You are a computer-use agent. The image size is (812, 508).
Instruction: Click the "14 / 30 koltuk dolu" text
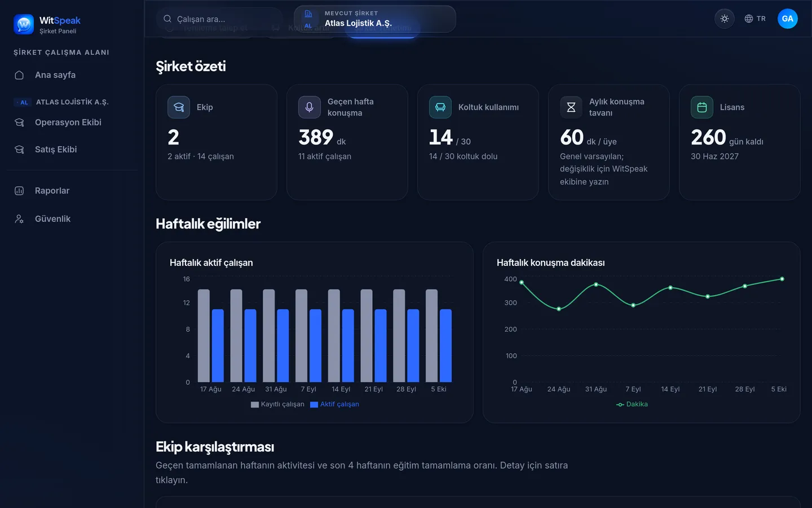pos(464,156)
